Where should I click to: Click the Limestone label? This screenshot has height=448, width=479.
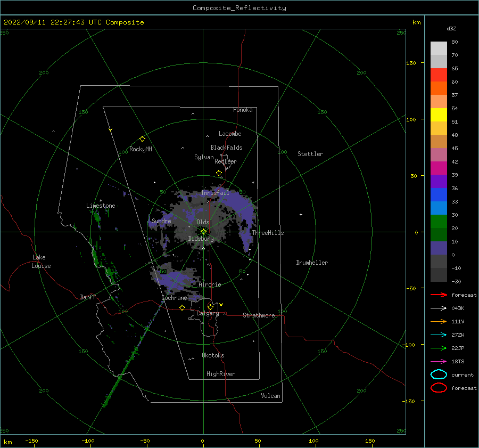point(101,206)
